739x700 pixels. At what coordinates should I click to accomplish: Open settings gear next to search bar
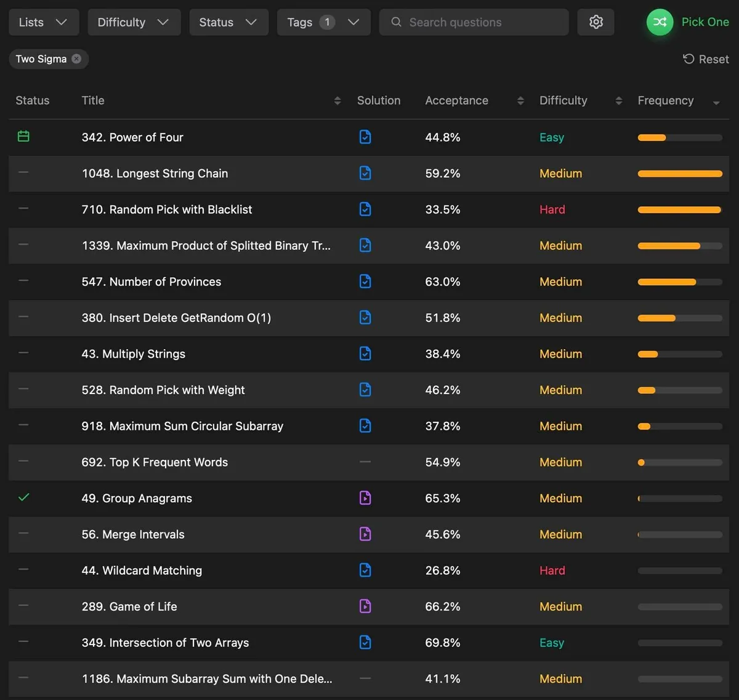(596, 22)
